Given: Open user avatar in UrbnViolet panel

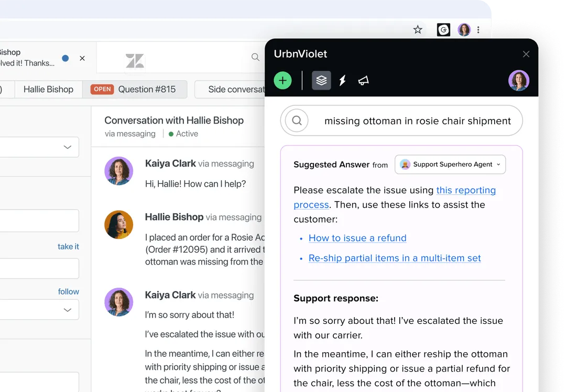Looking at the screenshot, I should point(519,80).
